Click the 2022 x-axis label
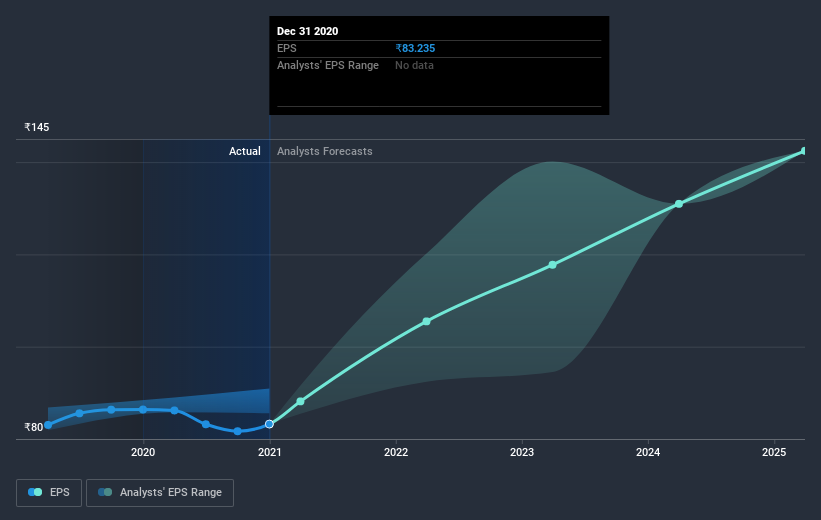821x520 pixels. pyautogui.click(x=396, y=452)
